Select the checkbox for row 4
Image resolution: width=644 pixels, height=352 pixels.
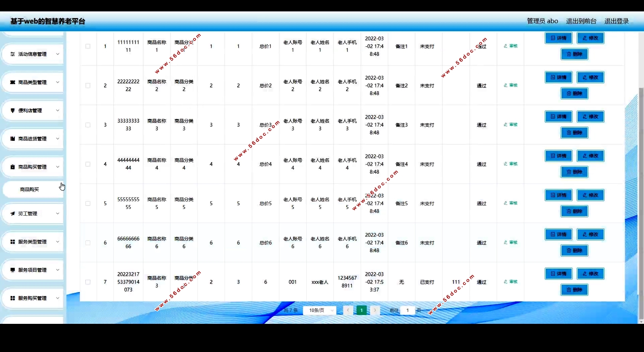(x=88, y=164)
